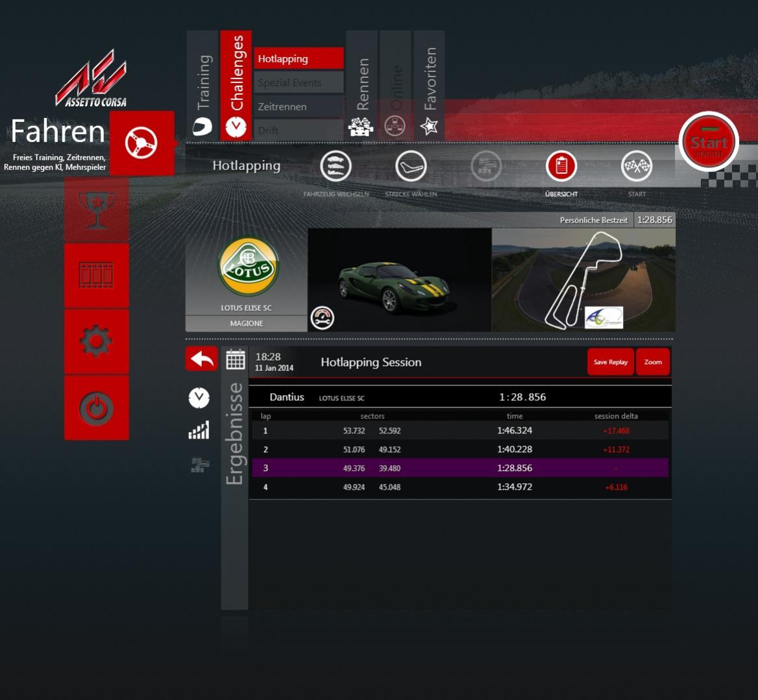Viewport: 758px width, 700px height.
Task: Select the Challenges tab
Action: (236, 86)
